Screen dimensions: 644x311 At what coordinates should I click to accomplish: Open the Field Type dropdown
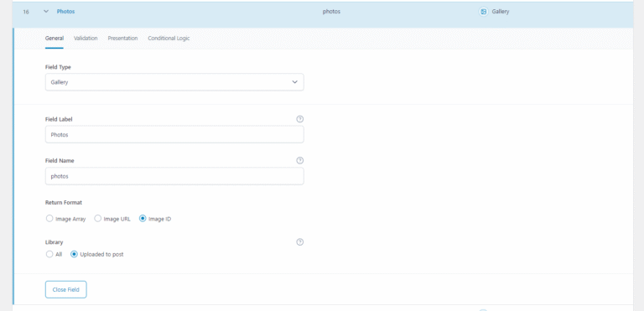click(174, 82)
